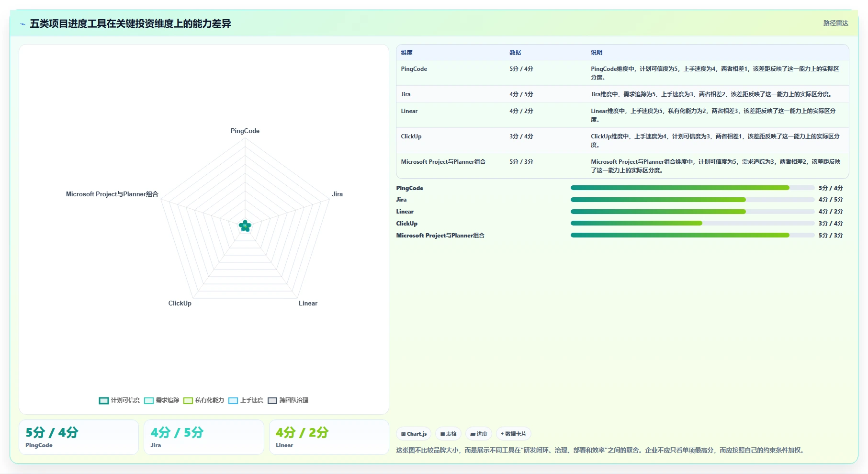868x474 pixels.
Task: Click the ClickUp description text in table
Action: [715, 141]
